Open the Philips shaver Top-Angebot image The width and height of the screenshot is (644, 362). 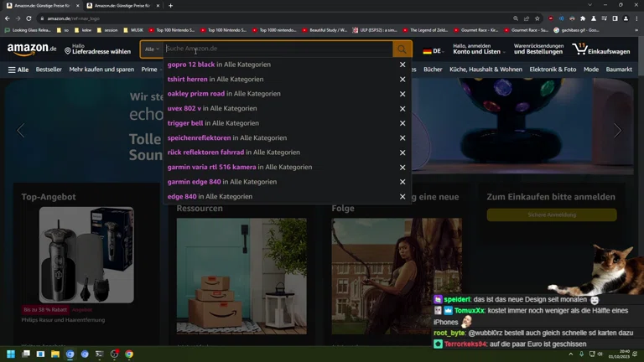pyautogui.click(x=86, y=255)
